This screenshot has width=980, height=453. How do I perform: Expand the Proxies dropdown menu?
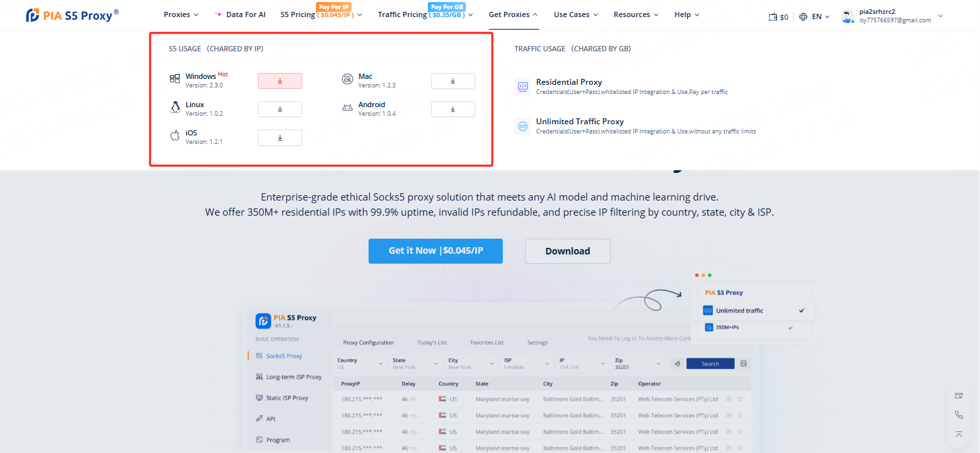tap(181, 14)
